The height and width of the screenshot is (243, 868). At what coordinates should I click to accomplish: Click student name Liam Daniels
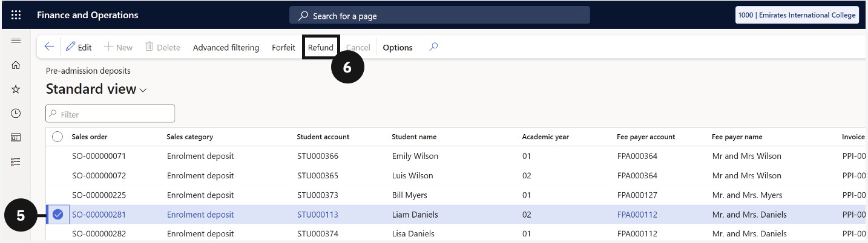[x=415, y=215]
